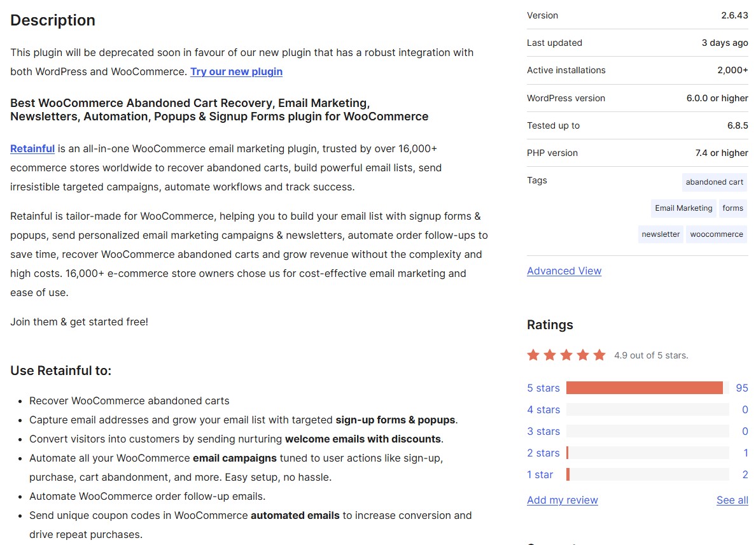
Task: Open the 'abandoned cart' tag
Action: 714,182
